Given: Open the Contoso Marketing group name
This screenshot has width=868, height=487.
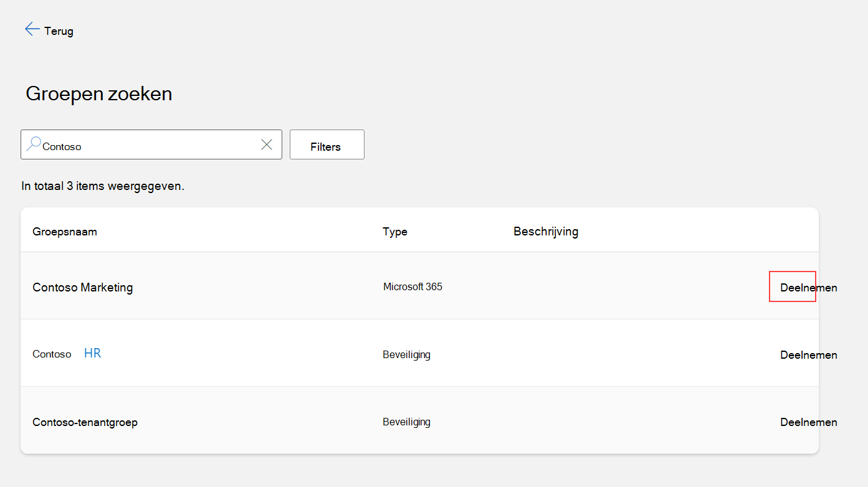Looking at the screenshot, I should pos(83,287).
